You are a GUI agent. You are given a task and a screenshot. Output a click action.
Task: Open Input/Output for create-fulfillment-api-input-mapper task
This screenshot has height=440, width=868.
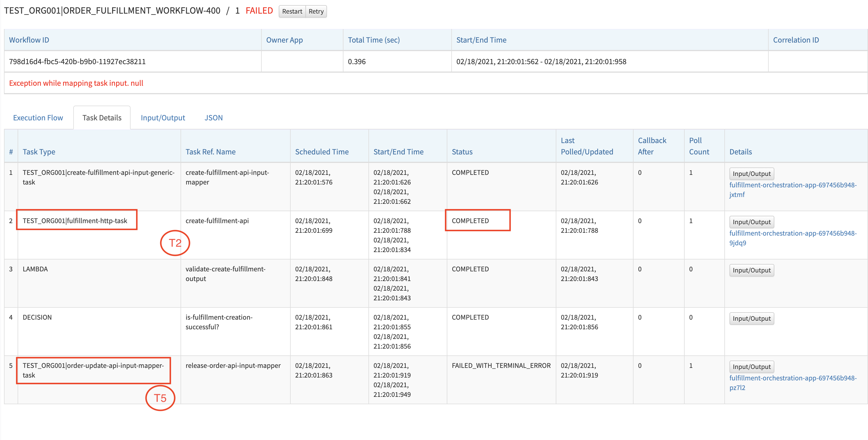pyautogui.click(x=751, y=173)
